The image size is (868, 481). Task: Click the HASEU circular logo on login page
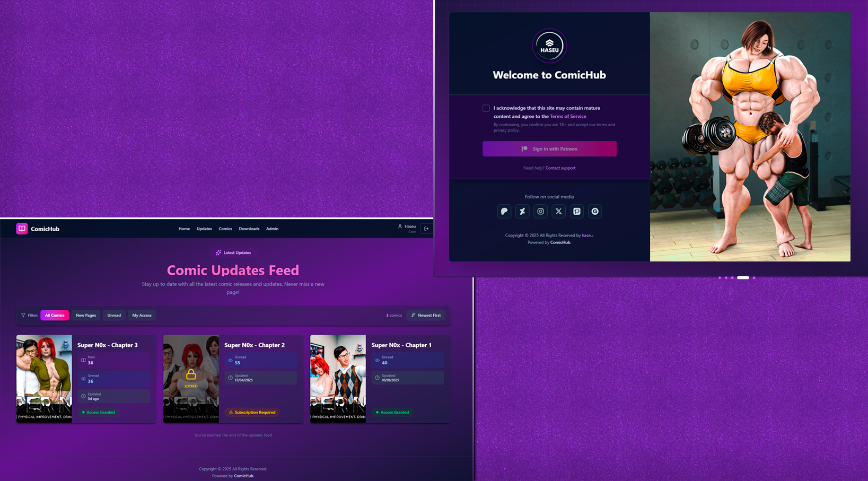coord(549,46)
